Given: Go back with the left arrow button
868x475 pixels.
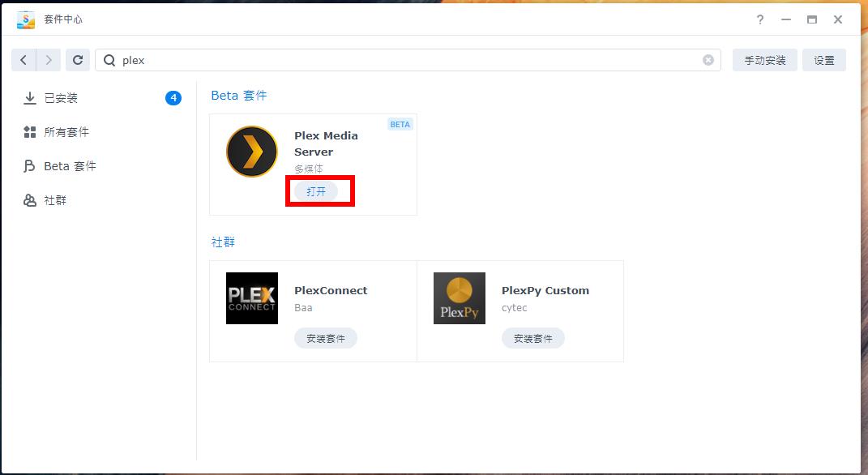Looking at the screenshot, I should [24, 60].
